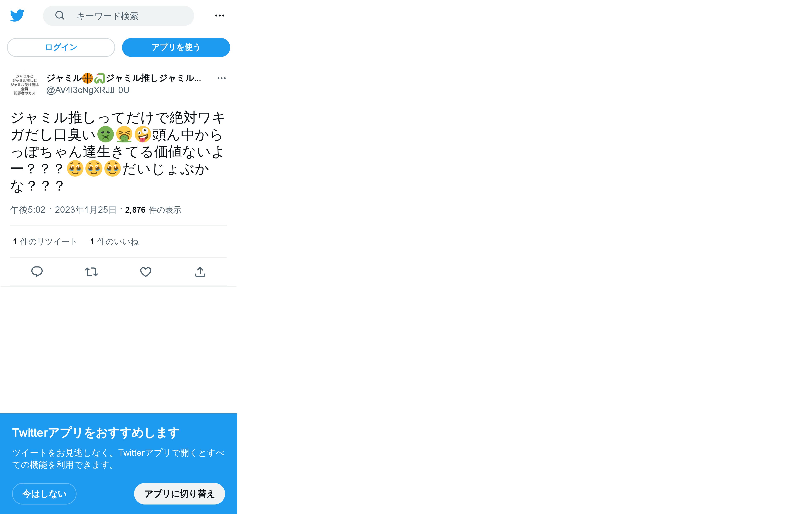Click the share upload icon
The image size is (812, 514).
tap(200, 272)
